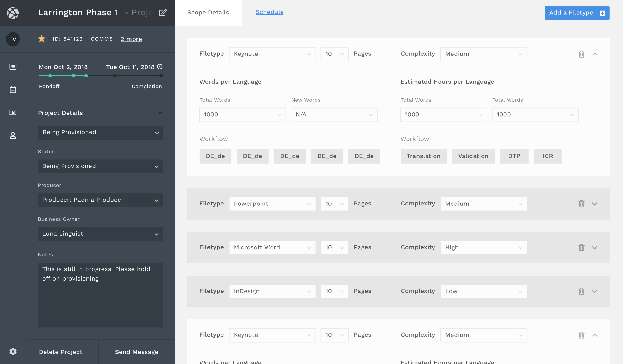This screenshot has width=623, height=364.
Task: Click the plus icon in Add a Filetype
Action: (602, 13)
